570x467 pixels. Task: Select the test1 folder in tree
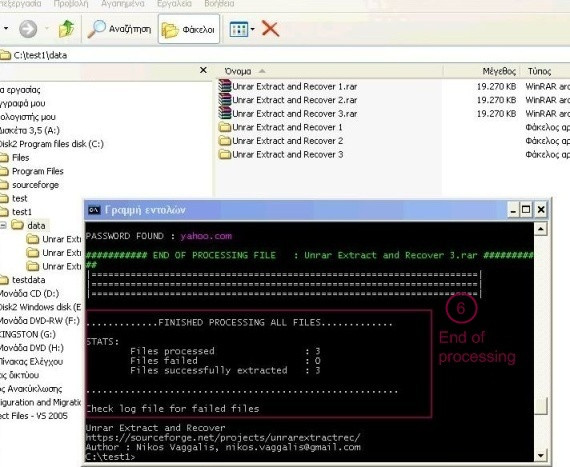(x=22, y=212)
